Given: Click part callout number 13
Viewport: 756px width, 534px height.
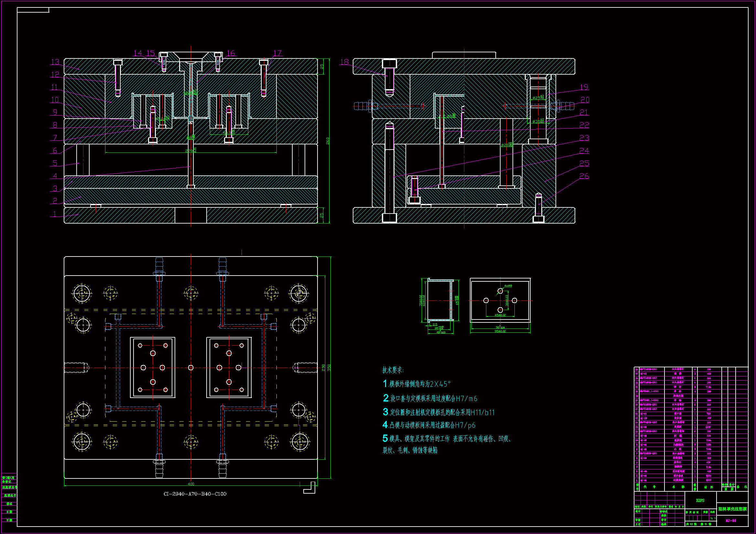Looking at the screenshot, I should (x=55, y=62).
